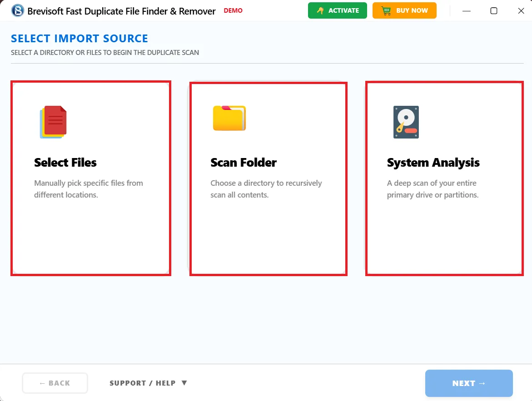
Task: Click the hard drive icon
Action: [406, 122]
